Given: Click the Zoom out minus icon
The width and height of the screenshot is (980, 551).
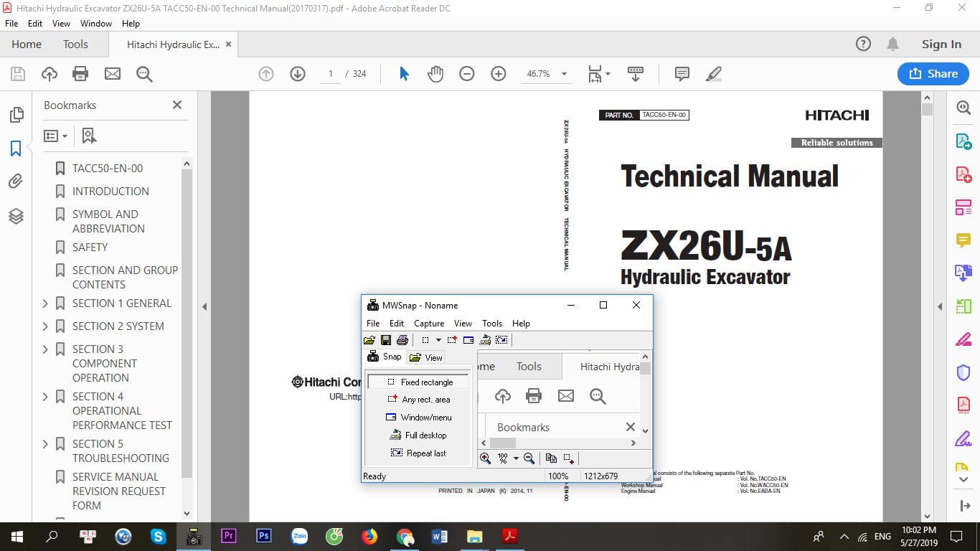Looking at the screenshot, I should click(x=467, y=74).
